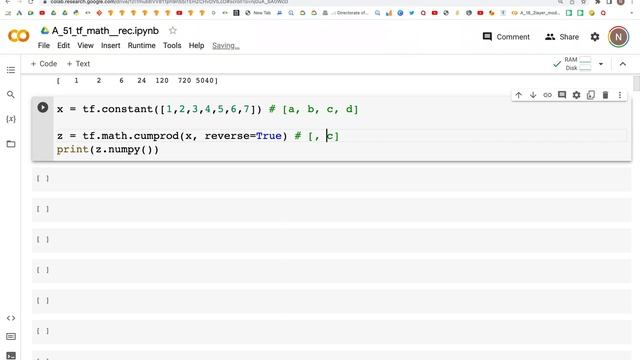Run the tf.math.cumprod code cell

[x=43, y=107]
